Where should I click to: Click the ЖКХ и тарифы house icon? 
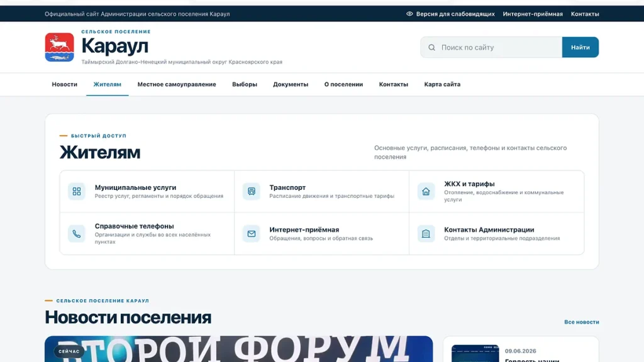[426, 191]
